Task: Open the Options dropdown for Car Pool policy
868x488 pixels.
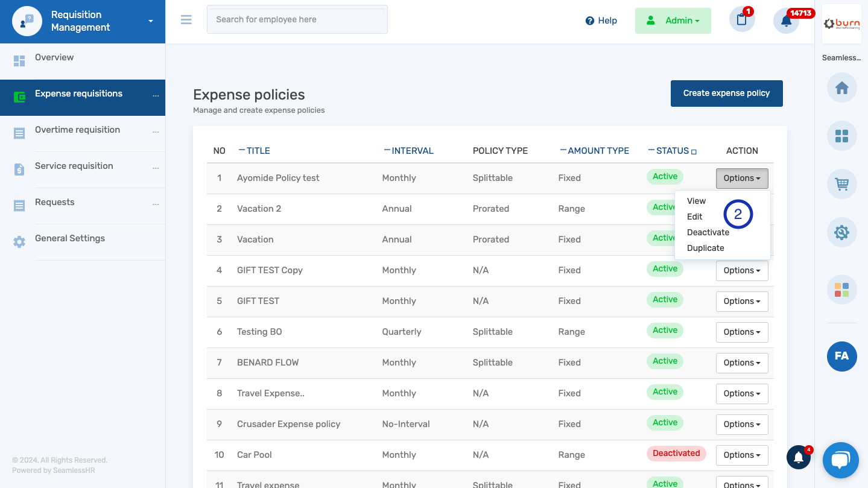Action: point(742,455)
